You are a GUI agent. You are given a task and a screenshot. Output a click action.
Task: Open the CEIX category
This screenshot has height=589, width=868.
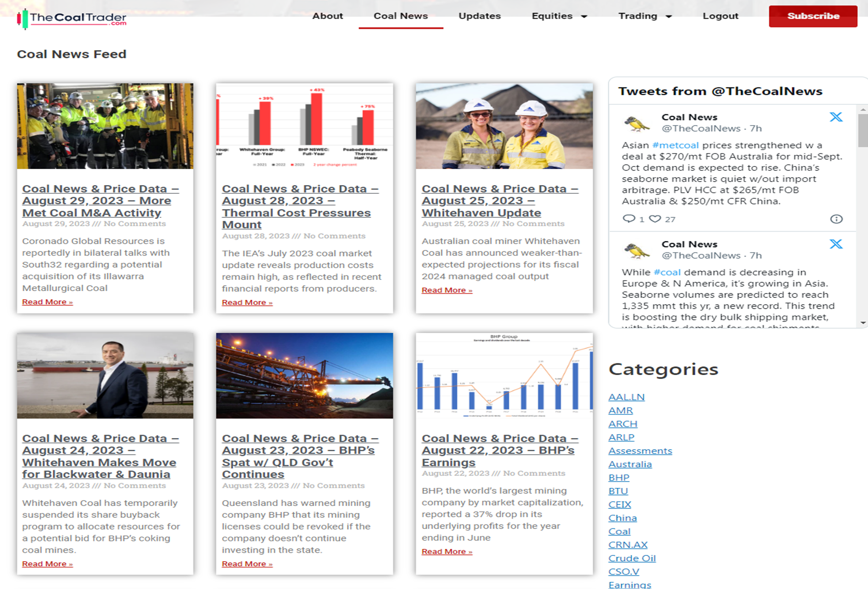[x=620, y=505]
